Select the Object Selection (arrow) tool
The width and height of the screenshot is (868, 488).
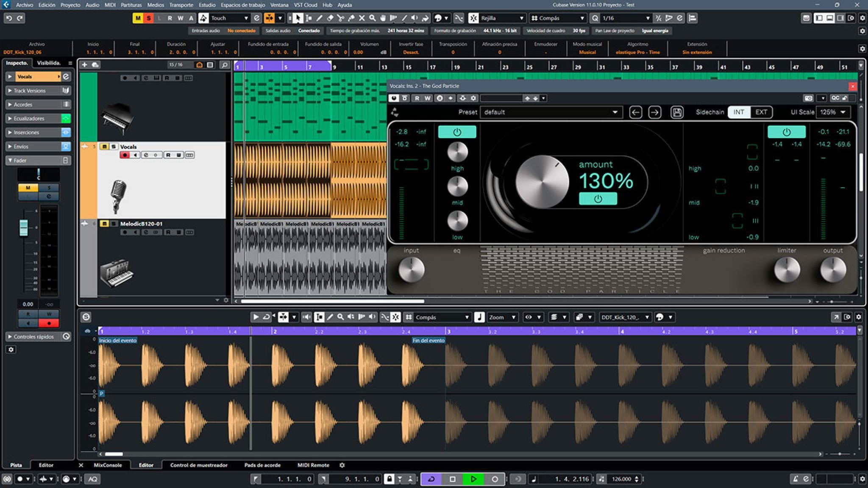298,18
